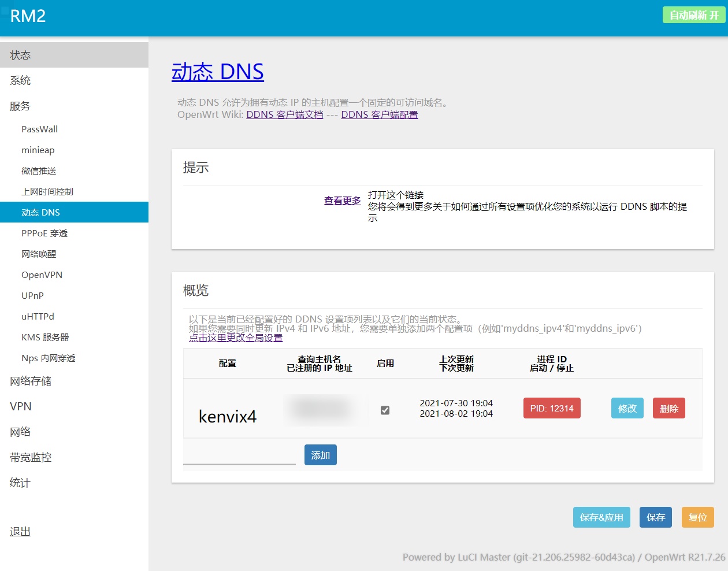Uncheck the enabled checkbox for kenvix4
This screenshot has height=571, width=728.
(x=385, y=410)
